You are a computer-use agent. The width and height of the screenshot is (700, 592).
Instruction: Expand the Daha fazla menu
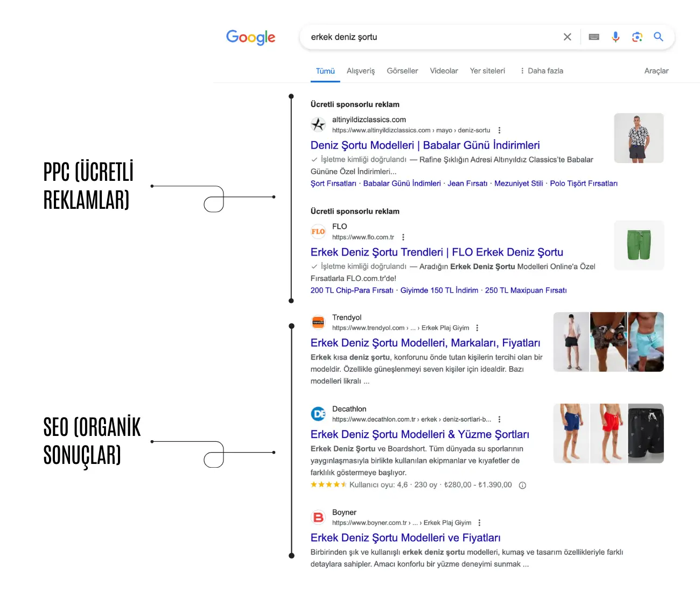[x=542, y=71]
